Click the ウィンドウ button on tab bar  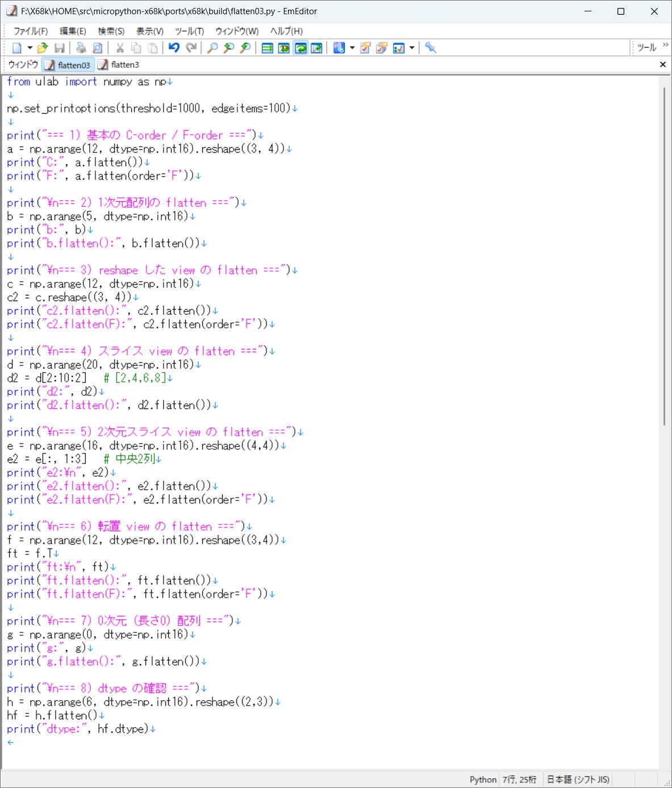coord(23,65)
